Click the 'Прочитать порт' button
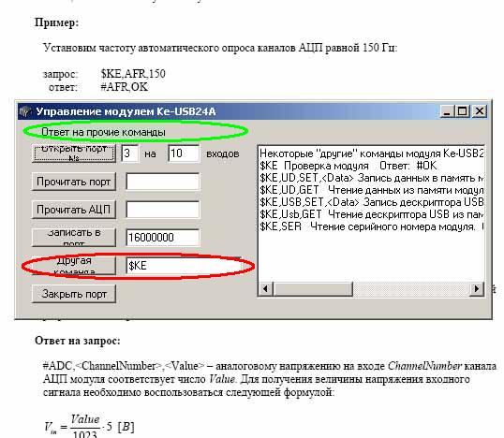The width and height of the screenshot is (504, 438). tap(74, 182)
